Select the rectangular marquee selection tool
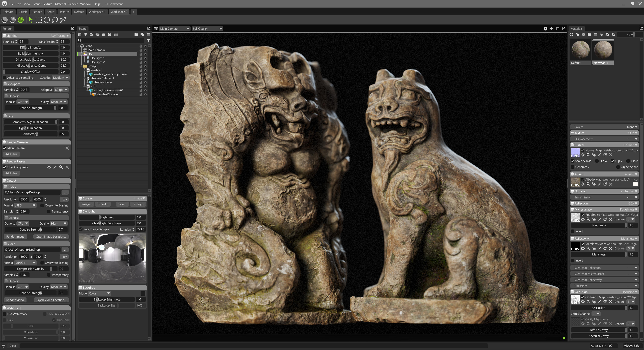This screenshot has height=350, width=644. tap(39, 20)
